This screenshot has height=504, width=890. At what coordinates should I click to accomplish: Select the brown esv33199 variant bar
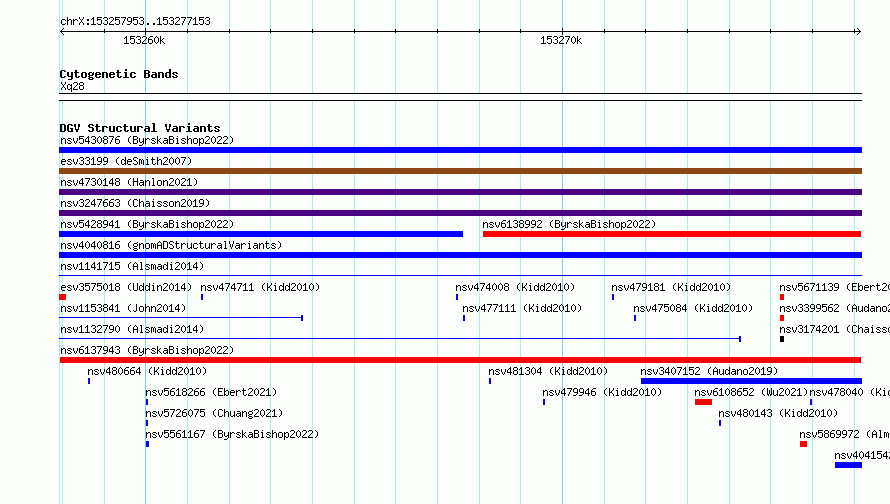(460, 171)
